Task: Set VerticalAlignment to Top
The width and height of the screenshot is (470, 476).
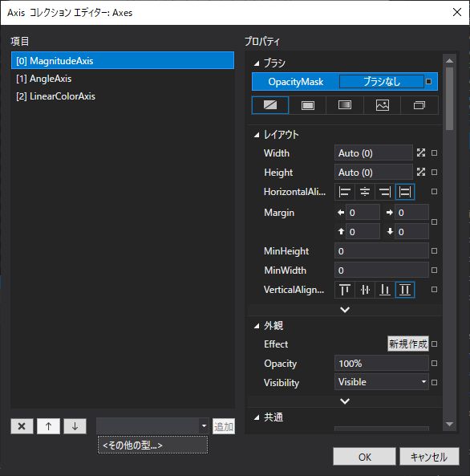Action: coord(345,290)
